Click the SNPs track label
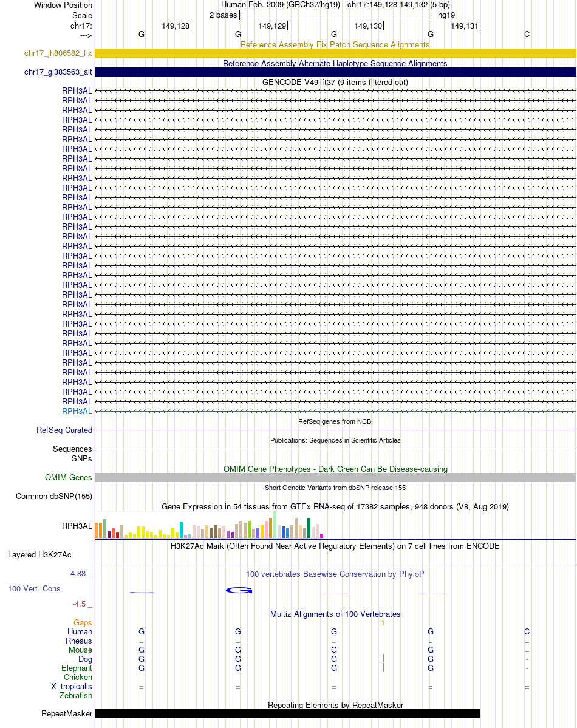 tap(82, 458)
